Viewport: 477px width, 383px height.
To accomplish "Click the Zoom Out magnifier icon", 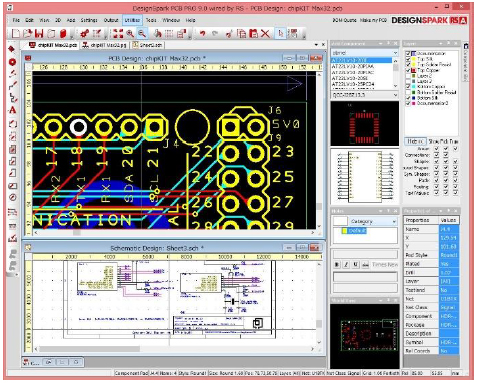I will coord(142,33).
